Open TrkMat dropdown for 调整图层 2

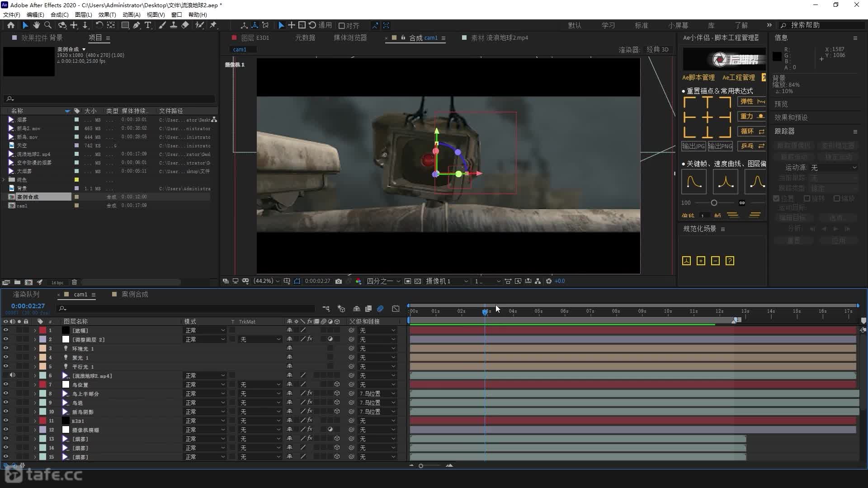click(260, 339)
